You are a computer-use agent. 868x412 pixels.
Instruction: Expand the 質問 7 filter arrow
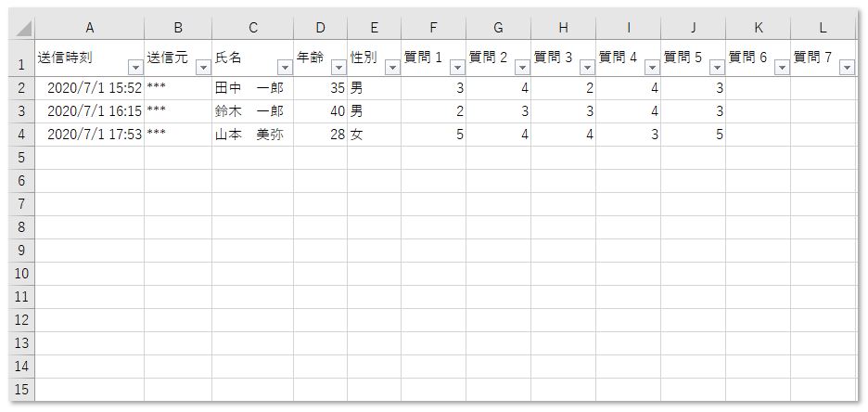coord(847,68)
